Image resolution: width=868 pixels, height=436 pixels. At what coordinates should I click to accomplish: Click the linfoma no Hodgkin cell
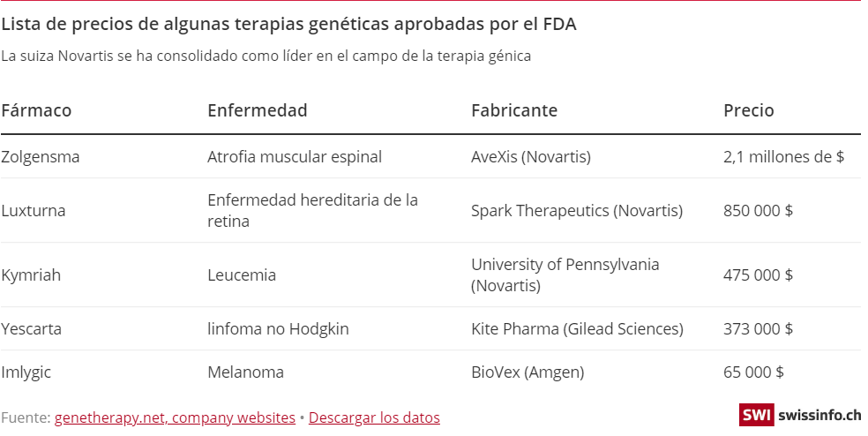(278, 329)
